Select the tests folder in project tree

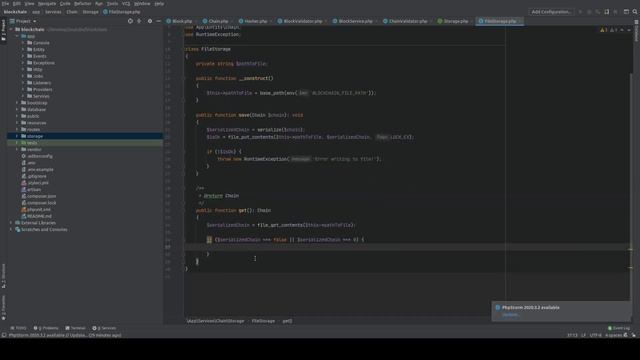[x=85, y=143]
